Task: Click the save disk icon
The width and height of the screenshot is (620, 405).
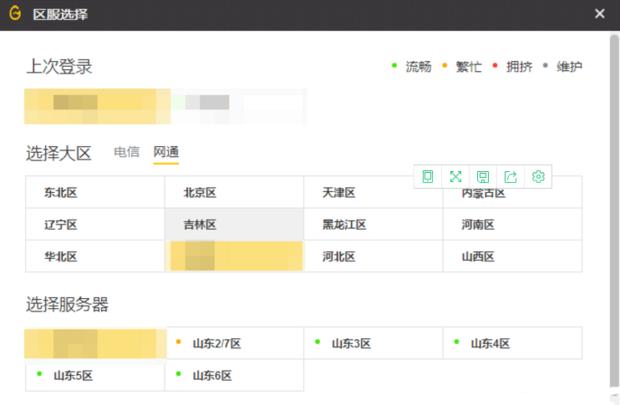Action: (x=483, y=176)
